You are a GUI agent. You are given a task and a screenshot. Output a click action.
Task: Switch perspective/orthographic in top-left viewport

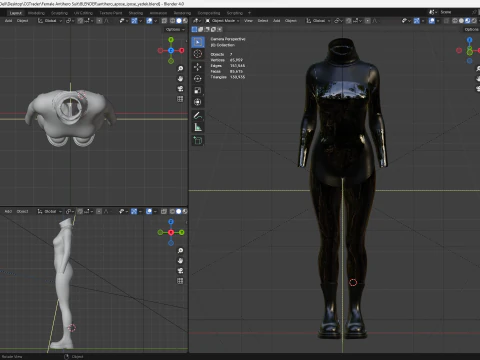pos(180,99)
